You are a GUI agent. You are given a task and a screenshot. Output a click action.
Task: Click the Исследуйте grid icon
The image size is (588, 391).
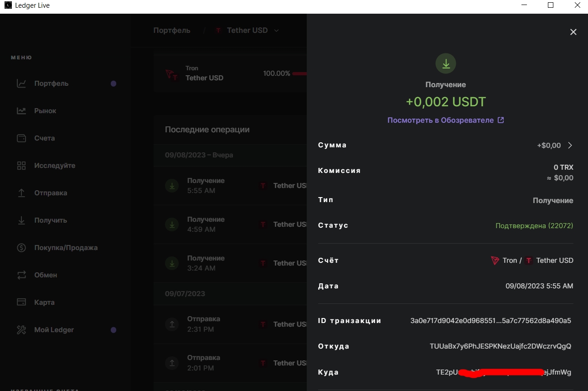tap(21, 166)
